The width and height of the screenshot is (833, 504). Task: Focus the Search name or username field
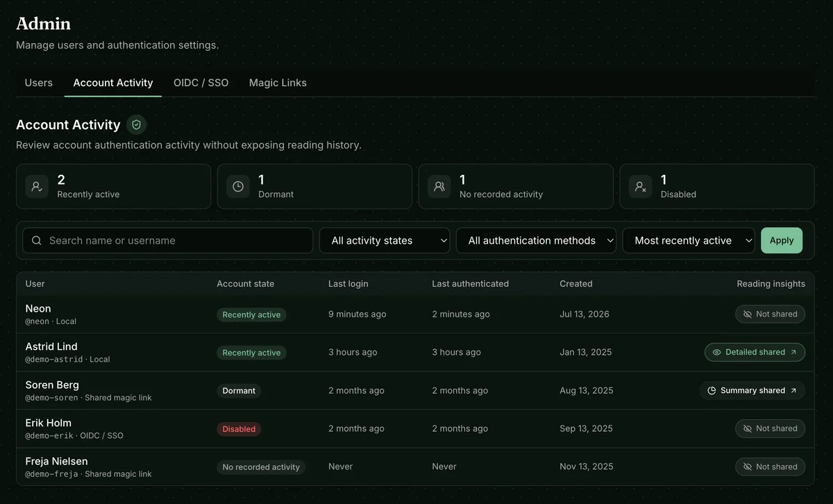pyautogui.click(x=168, y=240)
